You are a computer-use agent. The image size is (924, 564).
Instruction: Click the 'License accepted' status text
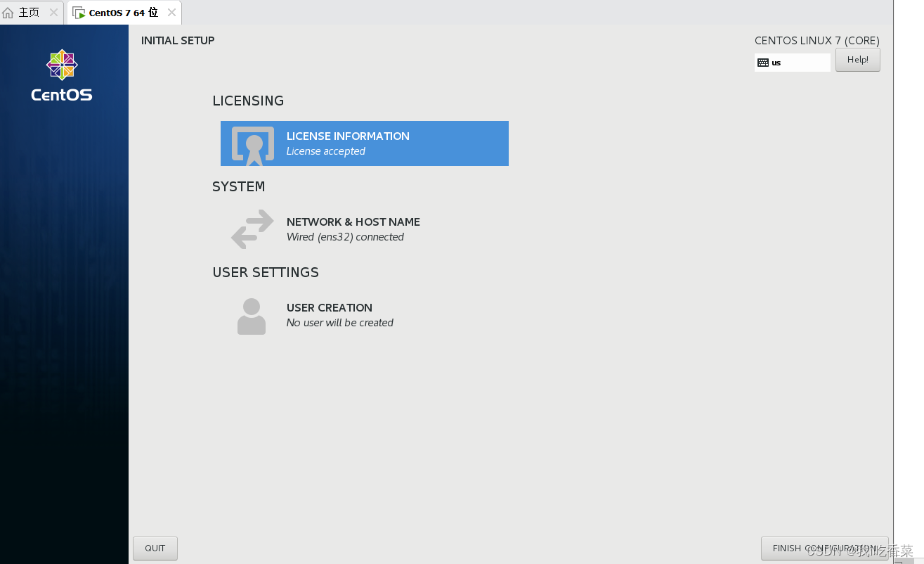click(326, 151)
